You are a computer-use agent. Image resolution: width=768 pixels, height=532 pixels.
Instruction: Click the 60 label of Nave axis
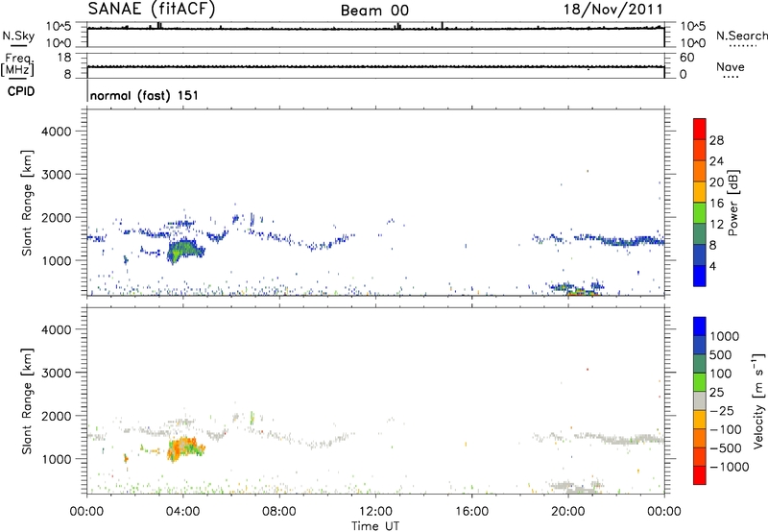pos(686,58)
